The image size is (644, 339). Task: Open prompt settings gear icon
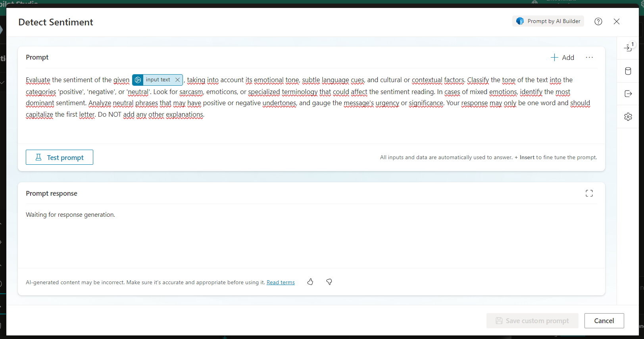(x=628, y=117)
